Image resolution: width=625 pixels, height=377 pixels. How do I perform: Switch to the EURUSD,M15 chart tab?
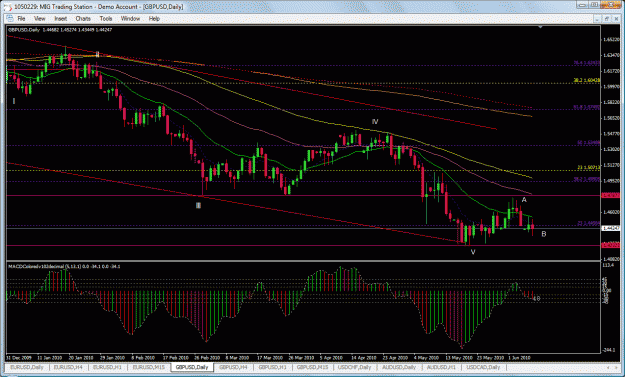tap(148, 367)
